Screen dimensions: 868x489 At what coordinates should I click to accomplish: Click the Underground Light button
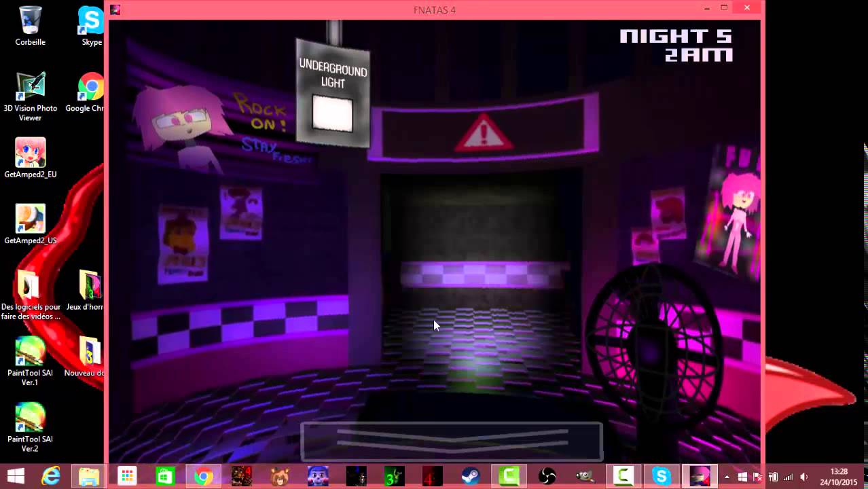pos(333,113)
